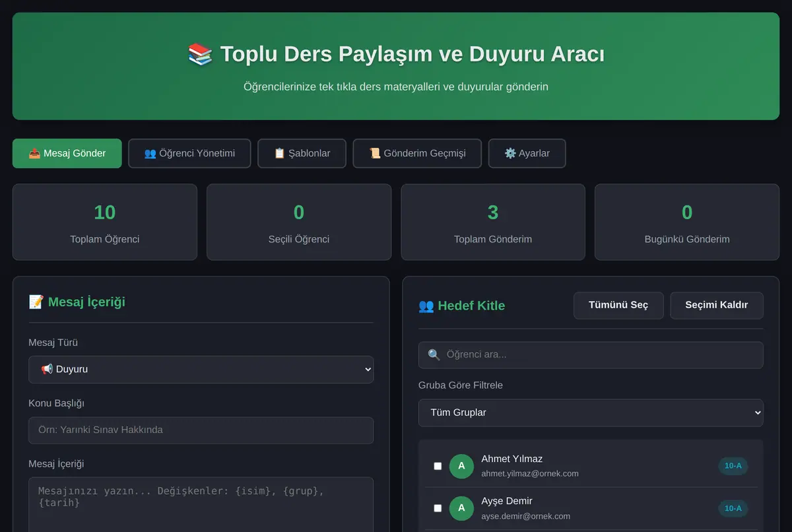Click the people icon on Öğrenci Yönetimi tab
Viewport: 792px width, 532px height.
[150, 153]
